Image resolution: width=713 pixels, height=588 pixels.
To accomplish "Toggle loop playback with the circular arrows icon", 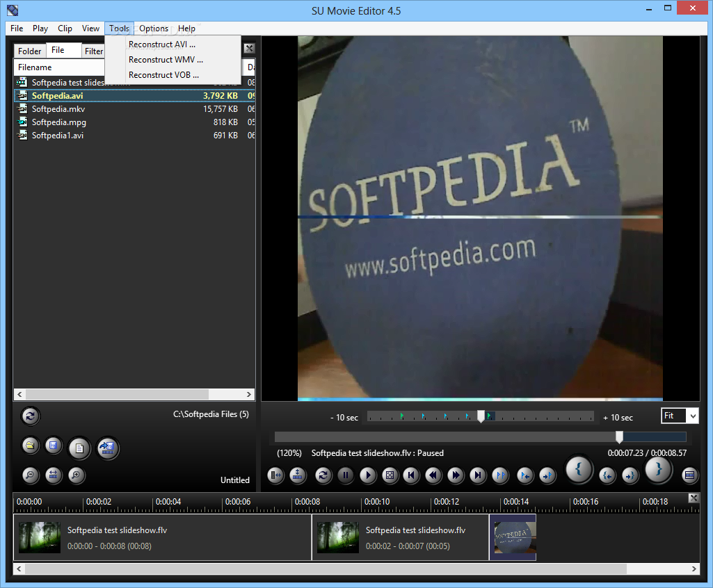I will pos(323,475).
